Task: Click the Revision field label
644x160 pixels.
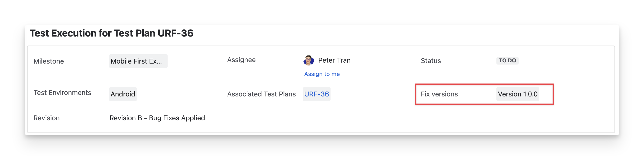Action: coord(47,118)
